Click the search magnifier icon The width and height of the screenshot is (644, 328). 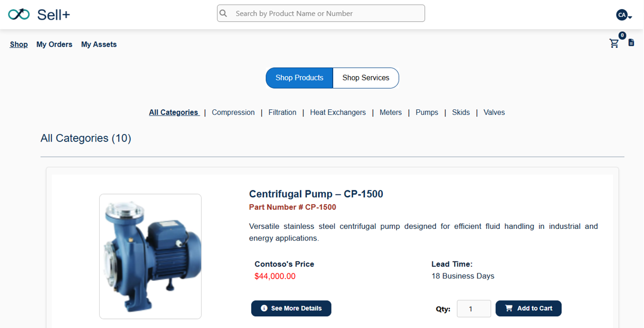(223, 14)
